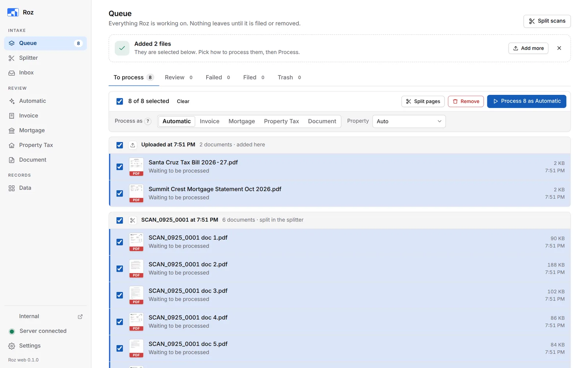Viewport: 588px width, 368px height.
Task: Open the Automatic review section
Action: tap(45, 101)
